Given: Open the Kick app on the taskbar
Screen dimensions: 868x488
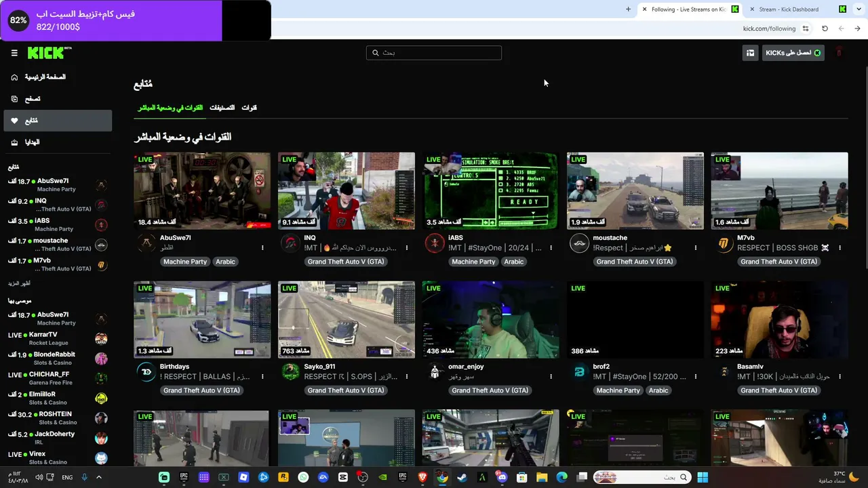Looking at the screenshot, I should pos(164,477).
